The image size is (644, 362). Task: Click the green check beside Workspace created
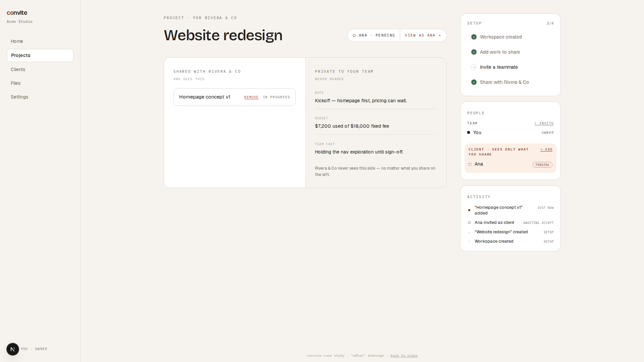point(474,37)
